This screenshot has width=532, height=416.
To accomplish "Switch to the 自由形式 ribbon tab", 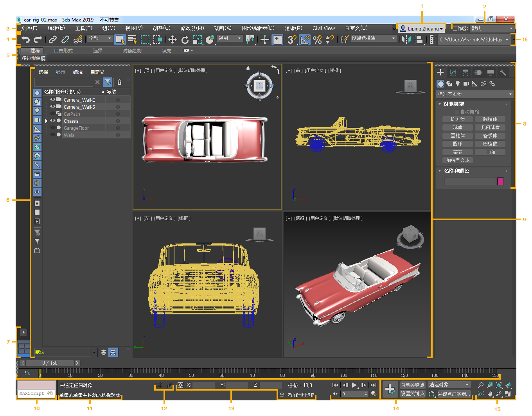I will pos(63,51).
